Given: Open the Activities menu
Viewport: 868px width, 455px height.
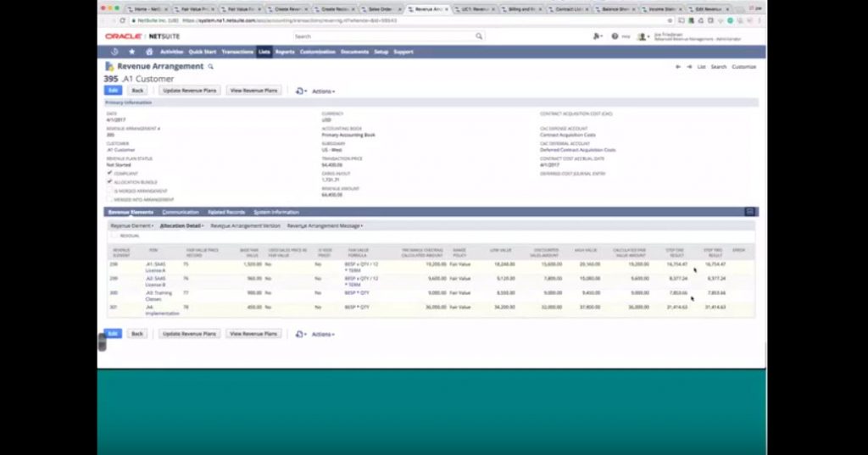Looking at the screenshot, I should tap(171, 52).
